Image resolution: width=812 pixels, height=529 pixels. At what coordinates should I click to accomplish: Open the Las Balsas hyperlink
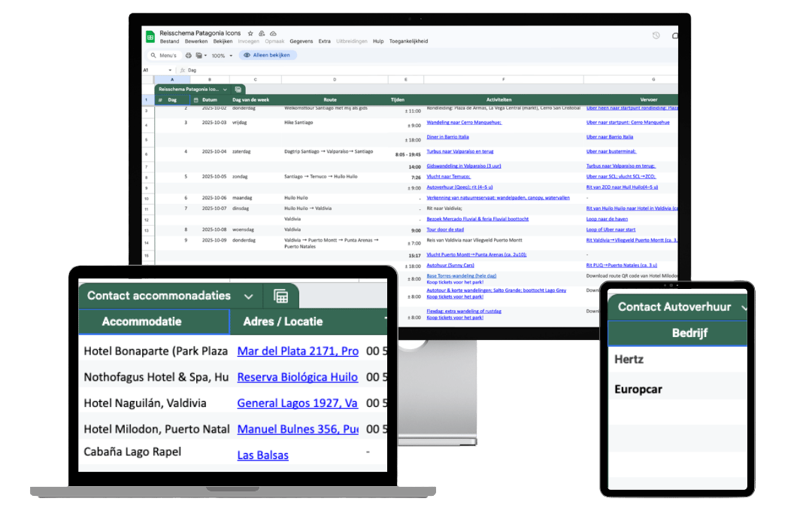pyautogui.click(x=262, y=455)
